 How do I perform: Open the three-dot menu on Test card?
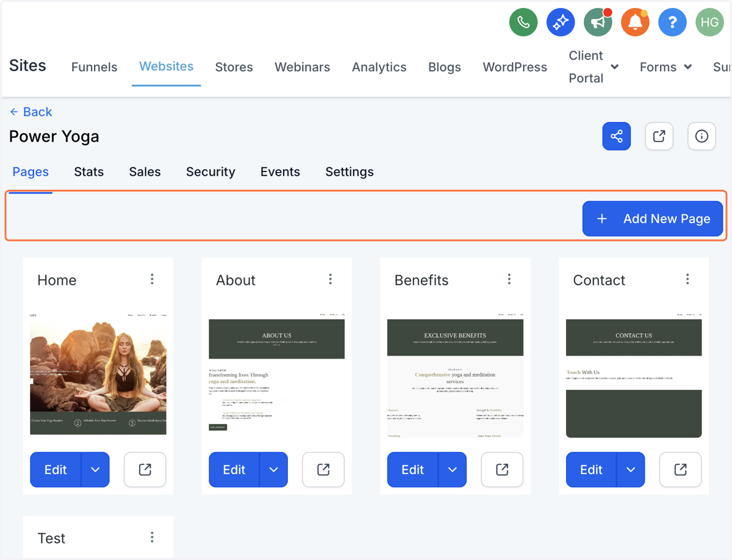(x=152, y=537)
